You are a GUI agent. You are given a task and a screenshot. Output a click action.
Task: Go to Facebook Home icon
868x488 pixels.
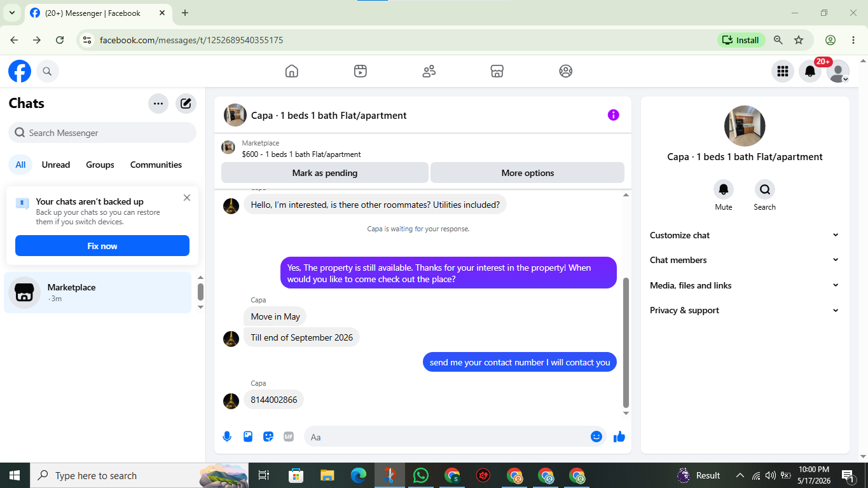coord(292,71)
